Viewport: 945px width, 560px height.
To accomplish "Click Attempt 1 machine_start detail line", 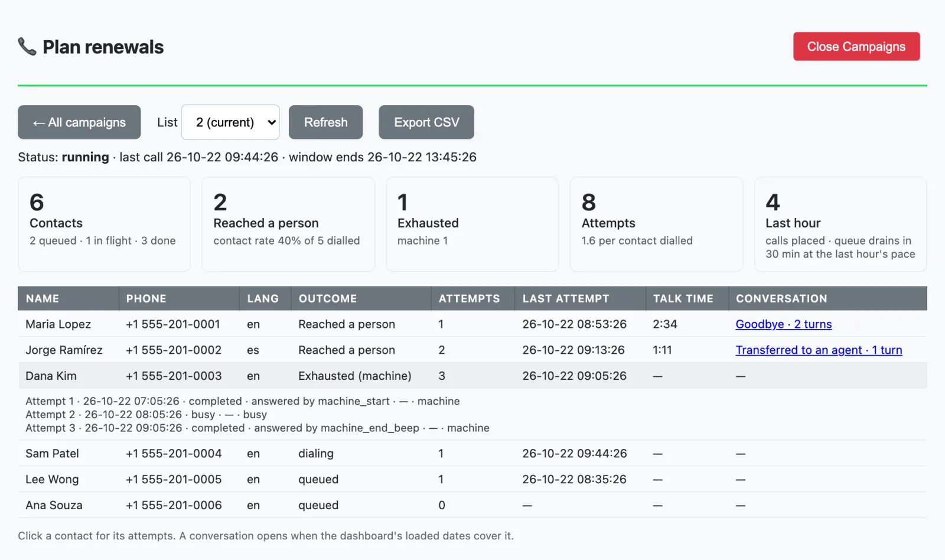I will click(243, 401).
